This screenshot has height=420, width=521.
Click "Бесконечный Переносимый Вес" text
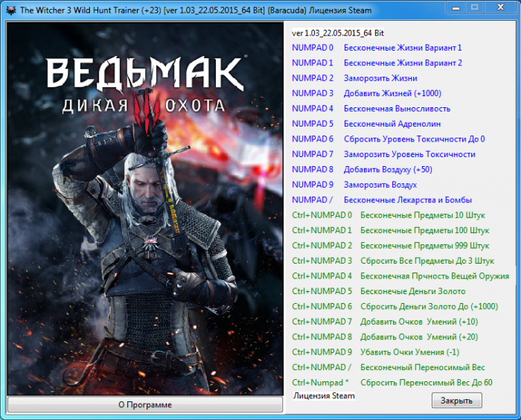click(x=422, y=367)
